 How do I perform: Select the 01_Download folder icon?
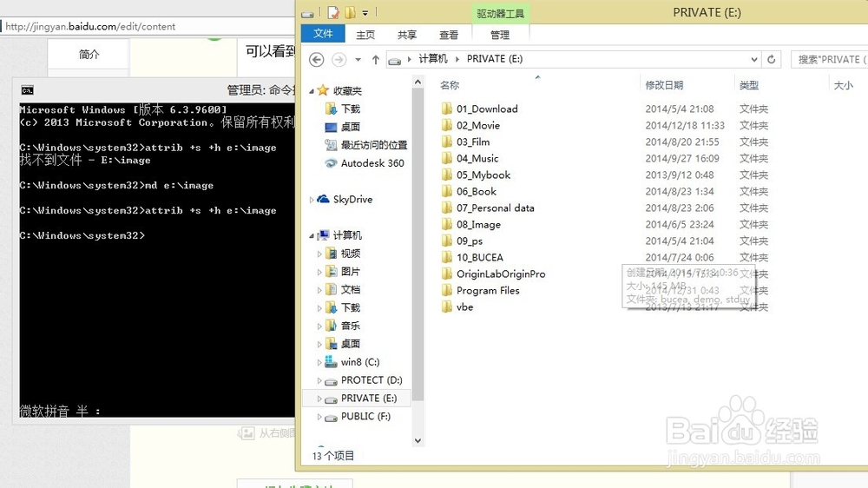coord(447,109)
